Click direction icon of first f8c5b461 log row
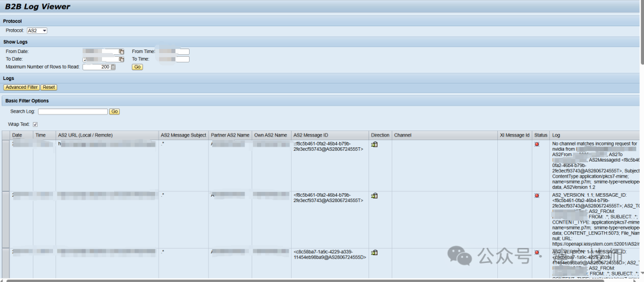 pyautogui.click(x=374, y=144)
